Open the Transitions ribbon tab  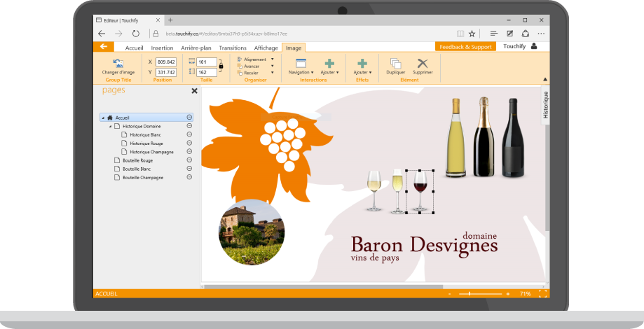233,48
